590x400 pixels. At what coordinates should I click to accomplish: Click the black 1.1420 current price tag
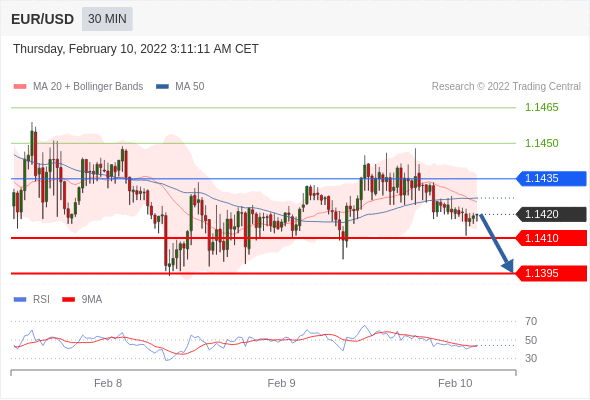(x=551, y=214)
